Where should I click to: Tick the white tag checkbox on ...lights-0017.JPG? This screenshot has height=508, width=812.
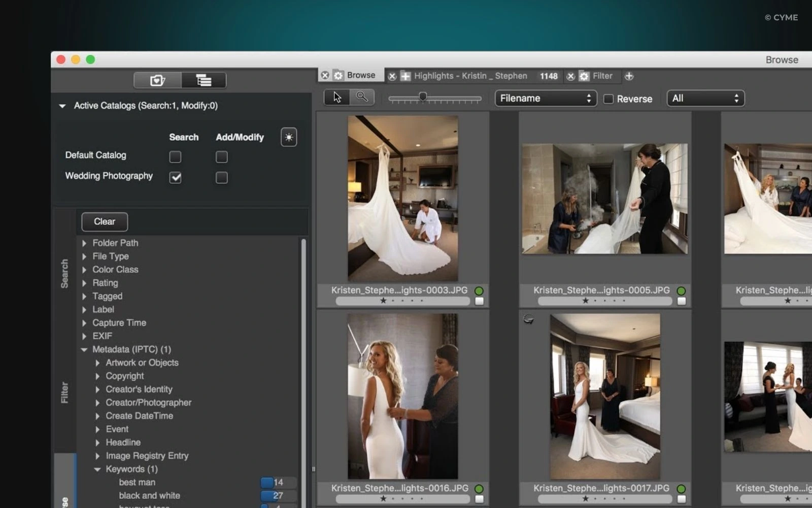point(682,499)
